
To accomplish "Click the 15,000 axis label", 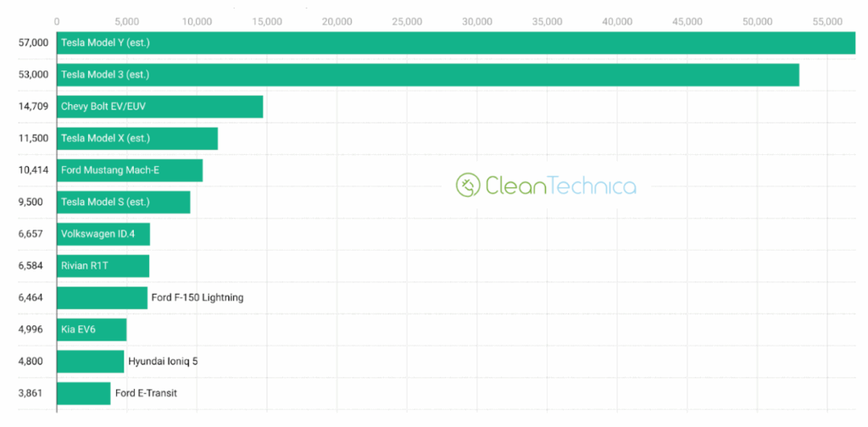I will click(267, 21).
